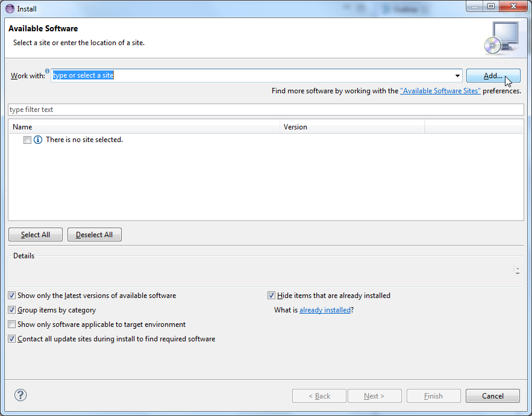Image resolution: width=532 pixels, height=416 pixels.
Task: Follow the already installed link
Action: (325, 310)
